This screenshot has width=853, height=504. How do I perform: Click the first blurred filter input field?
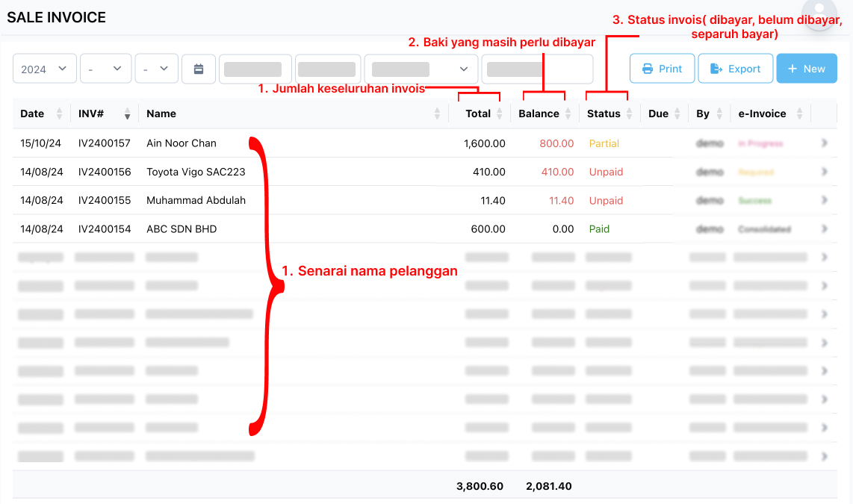pyautogui.click(x=255, y=69)
